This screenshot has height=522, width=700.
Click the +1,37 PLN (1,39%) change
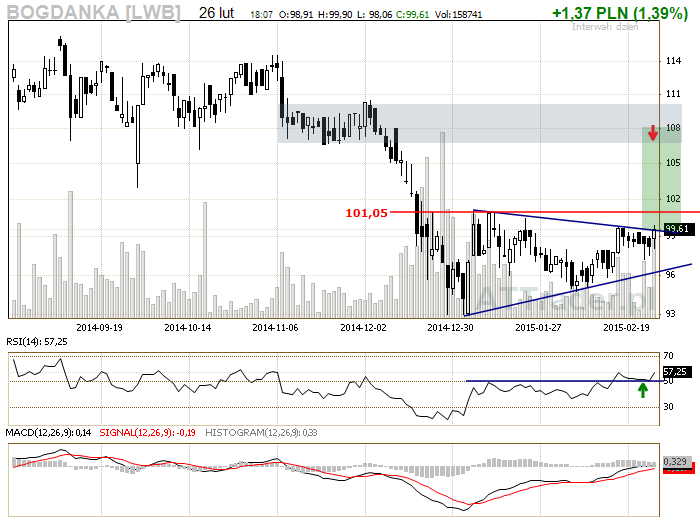[x=620, y=13]
